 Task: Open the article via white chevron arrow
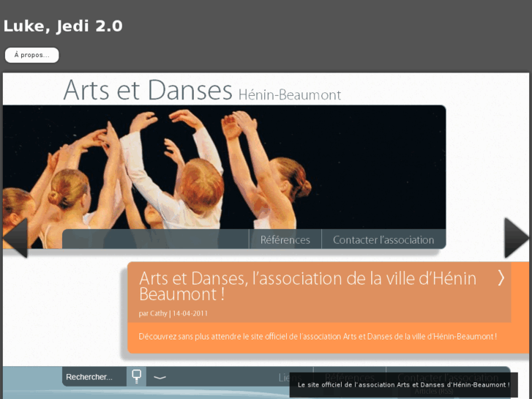pos(501,277)
